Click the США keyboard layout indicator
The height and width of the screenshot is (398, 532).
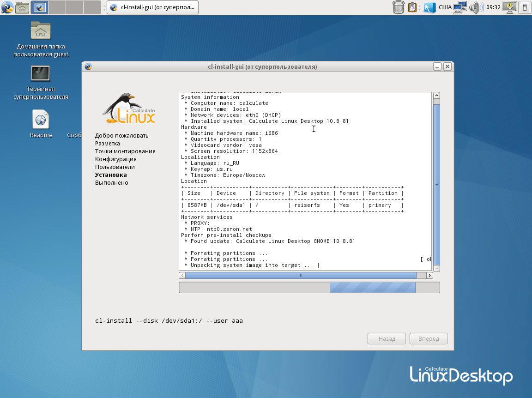point(445,7)
